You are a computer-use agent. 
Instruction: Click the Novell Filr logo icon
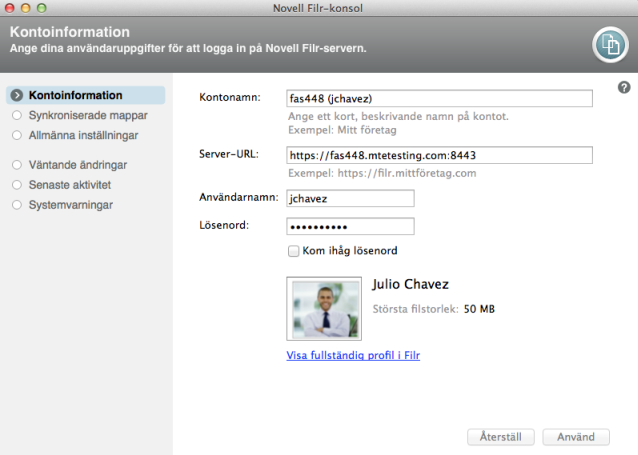(x=610, y=45)
